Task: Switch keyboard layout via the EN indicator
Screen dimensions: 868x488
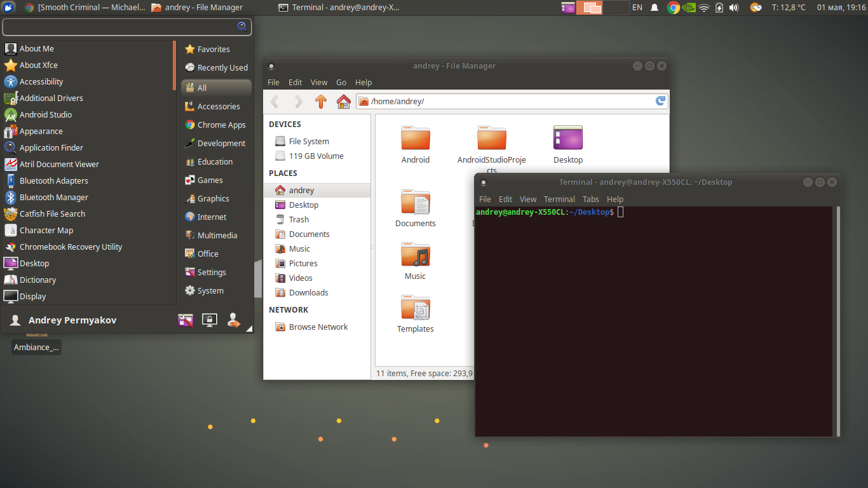Action: (x=636, y=8)
